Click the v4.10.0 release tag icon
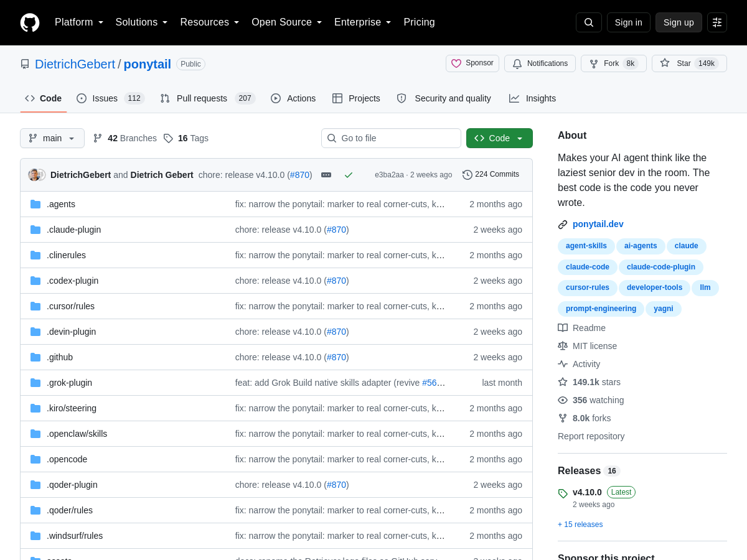 point(563,493)
